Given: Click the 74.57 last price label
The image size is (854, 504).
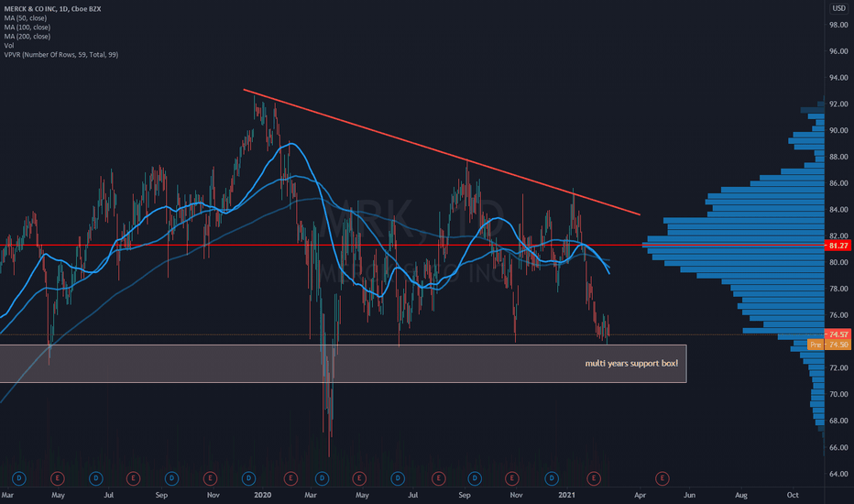Looking at the screenshot, I should (838, 334).
